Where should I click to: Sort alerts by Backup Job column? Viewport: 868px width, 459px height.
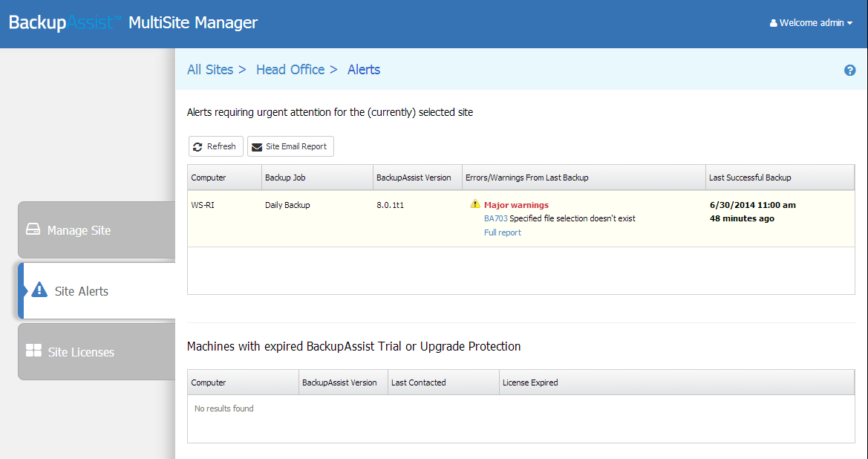point(318,178)
